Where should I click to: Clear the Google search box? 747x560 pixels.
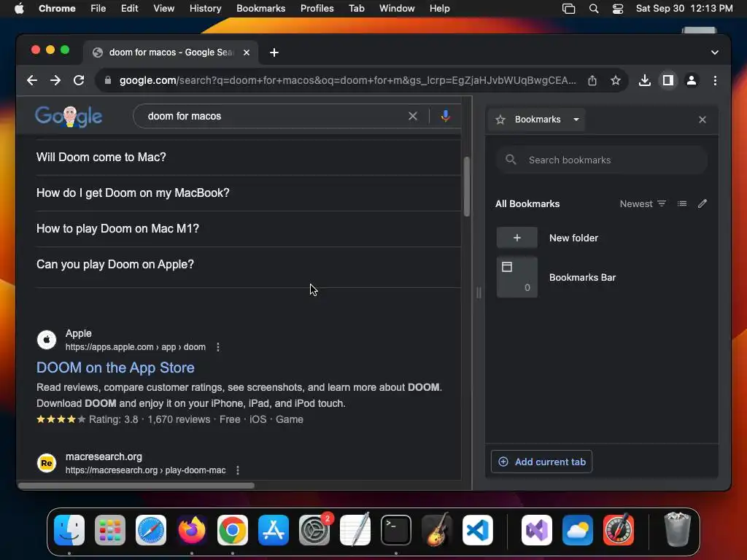tap(413, 116)
